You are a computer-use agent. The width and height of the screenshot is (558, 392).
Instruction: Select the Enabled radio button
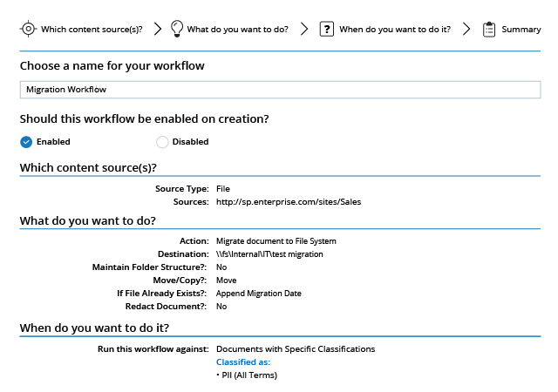(26, 142)
